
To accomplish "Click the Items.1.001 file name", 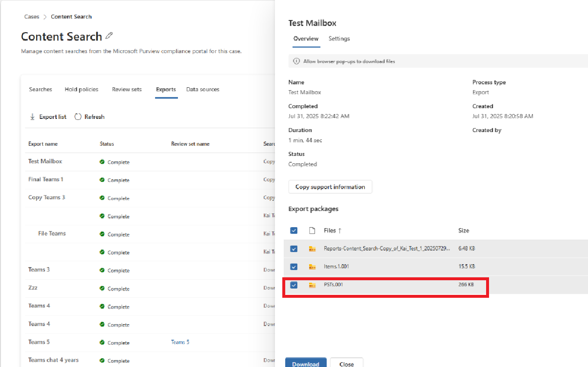I will 336,267.
